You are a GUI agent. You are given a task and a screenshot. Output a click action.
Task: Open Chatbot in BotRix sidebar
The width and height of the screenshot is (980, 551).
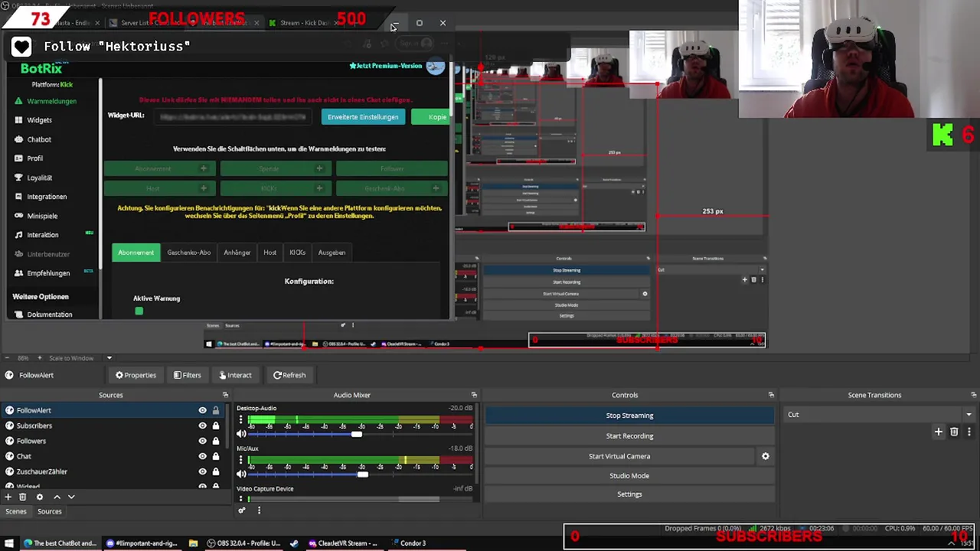(x=38, y=139)
